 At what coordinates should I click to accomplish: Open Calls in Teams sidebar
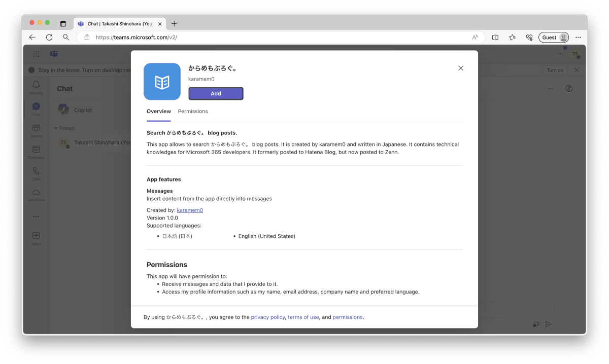36,173
